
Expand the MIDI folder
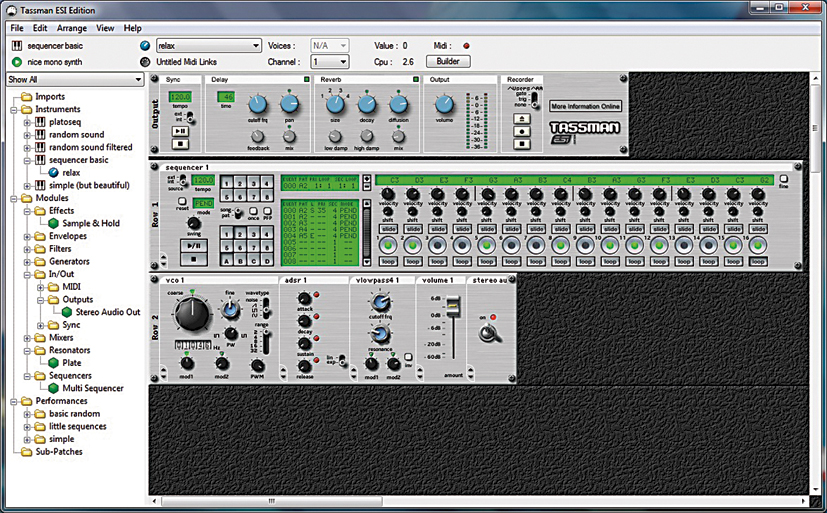(40, 287)
